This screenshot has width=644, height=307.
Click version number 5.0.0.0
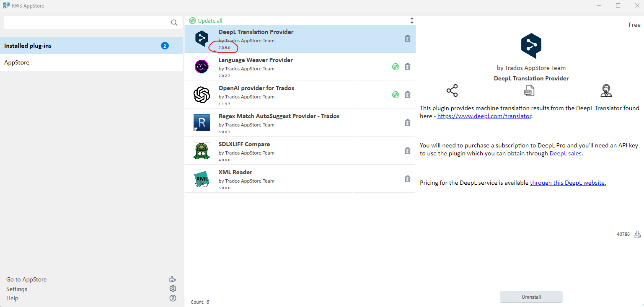(x=225, y=188)
